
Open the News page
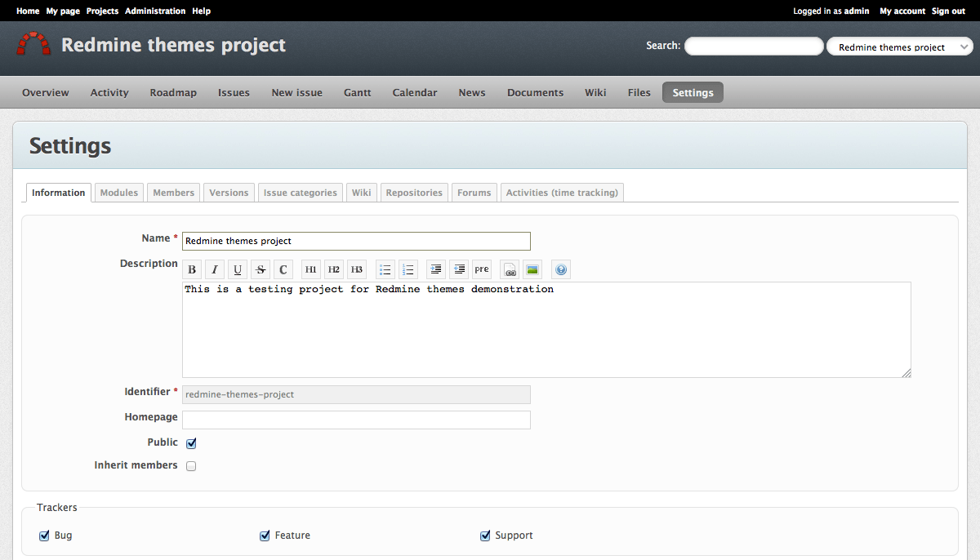tap(472, 93)
